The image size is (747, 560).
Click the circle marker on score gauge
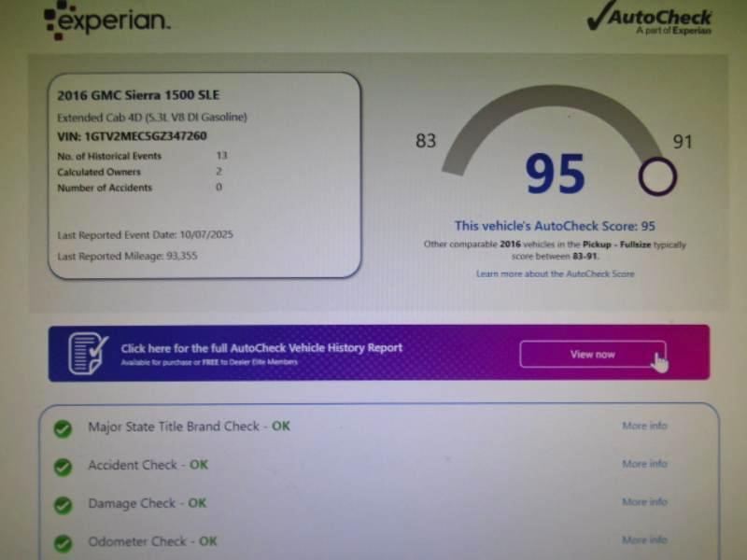pos(656,176)
